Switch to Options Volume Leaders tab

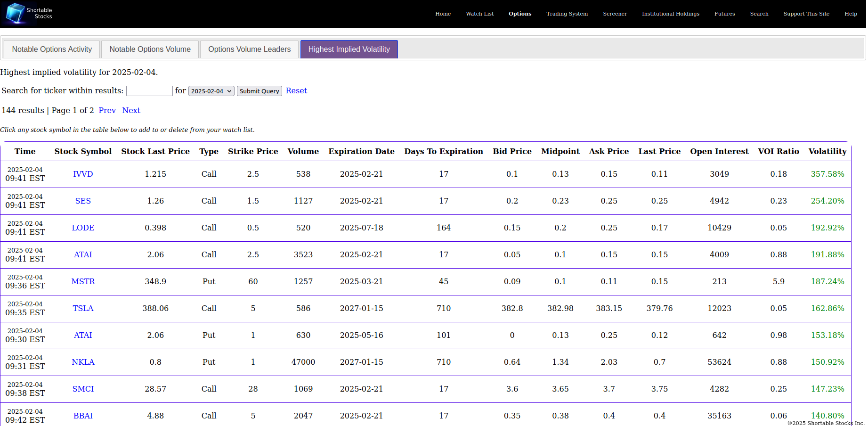[249, 49]
